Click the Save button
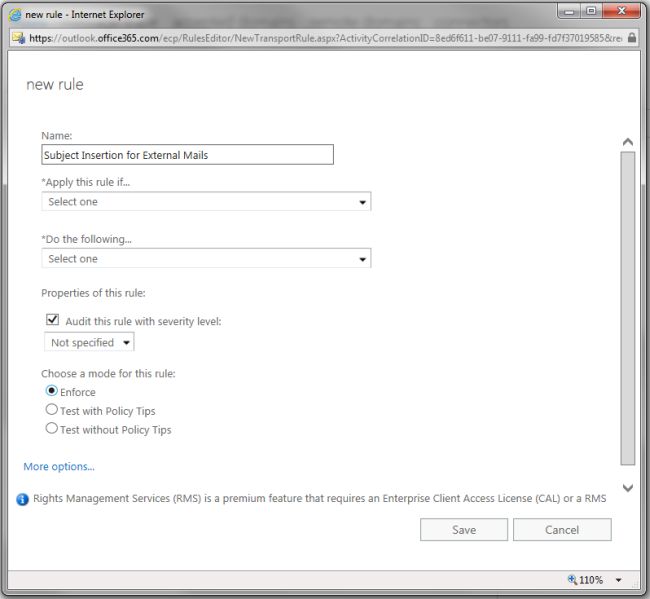Viewport: 650px width, 599px height. pyautogui.click(x=464, y=530)
